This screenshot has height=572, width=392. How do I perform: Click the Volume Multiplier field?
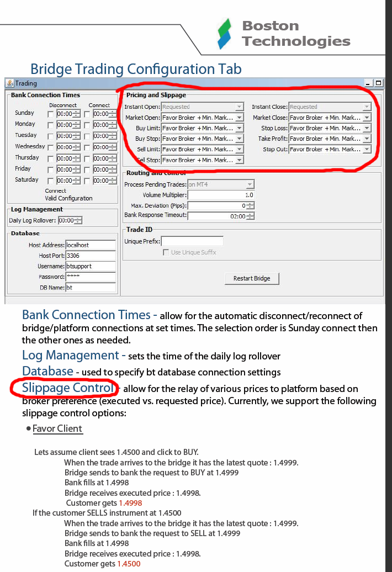point(221,195)
